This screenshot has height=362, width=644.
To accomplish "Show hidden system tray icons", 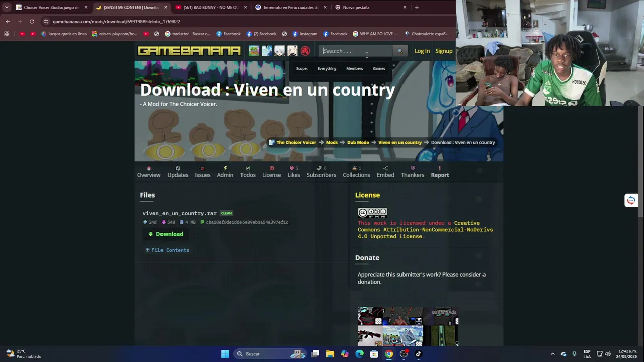I will pyautogui.click(x=552, y=354).
